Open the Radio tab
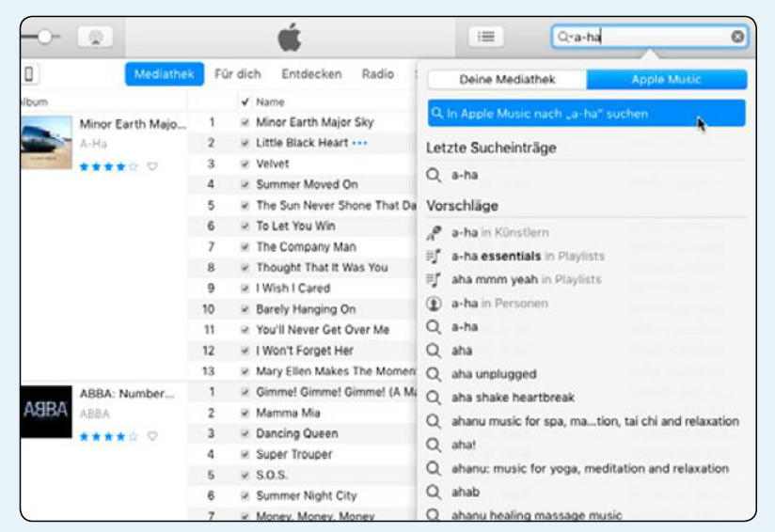The height and width of the screenshot is (532, 775). click(x=377, y=74)
